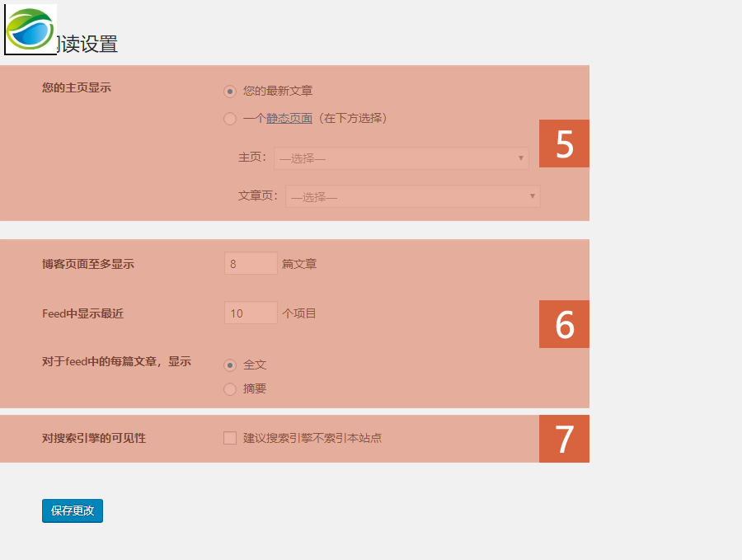The image size is (742, 560).
Task: Click the 您的主页显示 label
Action: point(76,87)
